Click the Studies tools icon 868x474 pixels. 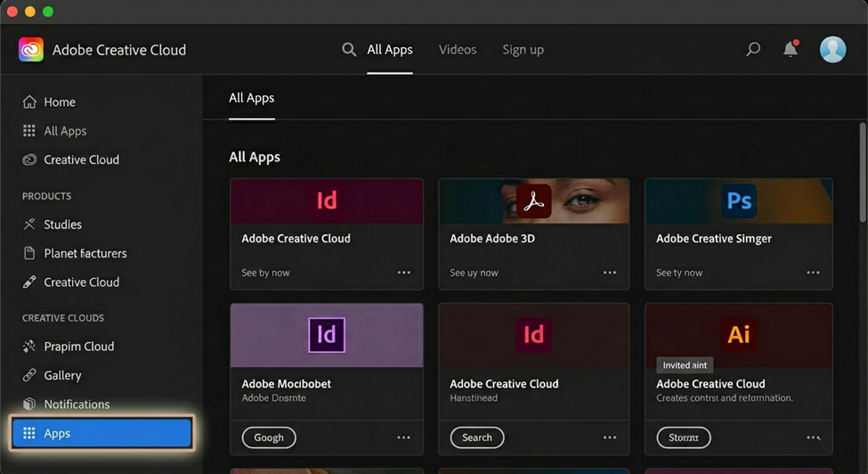click(29, 225)
